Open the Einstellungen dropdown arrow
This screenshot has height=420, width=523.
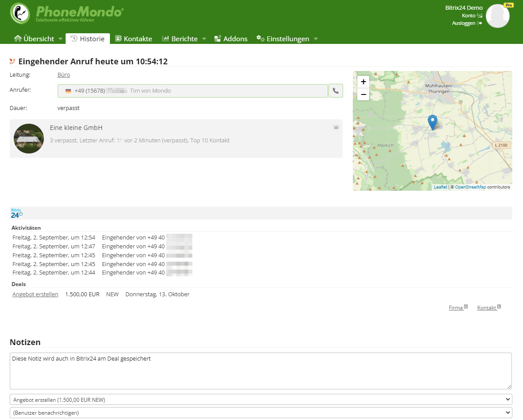(x=316, y=39)
